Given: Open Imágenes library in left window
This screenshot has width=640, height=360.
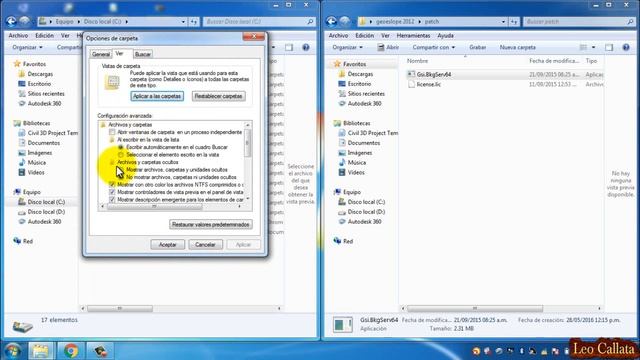Looking at the screenshot, I should (x=40, y=153).
